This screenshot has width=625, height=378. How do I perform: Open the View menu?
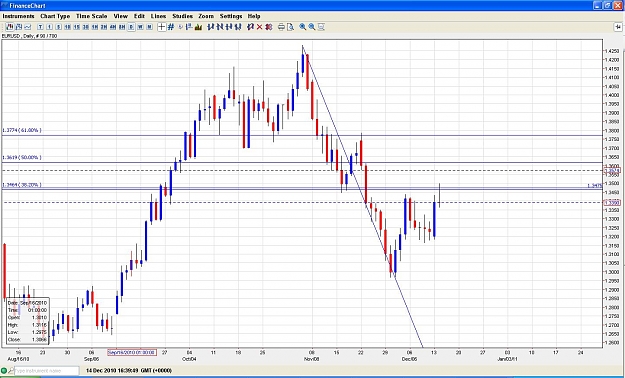121,16
